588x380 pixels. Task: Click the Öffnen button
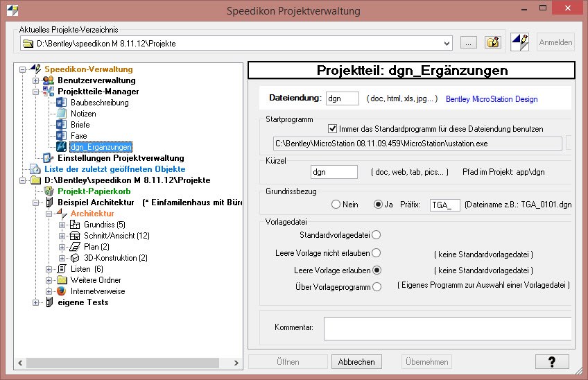(x=288, y=361)
